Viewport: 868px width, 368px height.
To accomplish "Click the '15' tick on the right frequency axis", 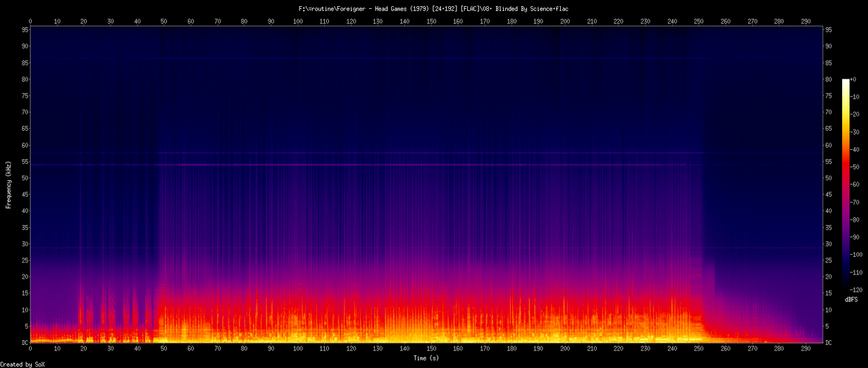I will click(x=829, y=293).
